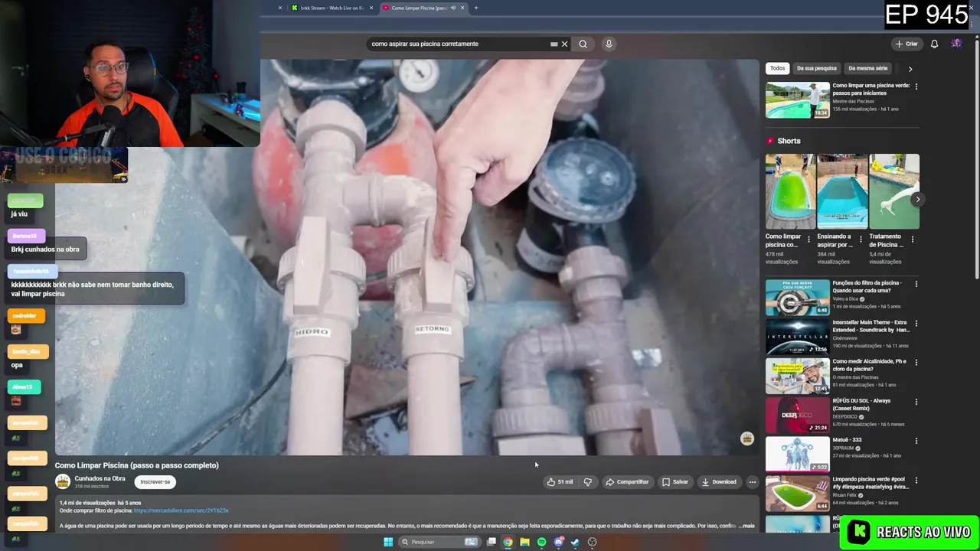This screenshot has width=980, height=551.
Task: Open 'Limpando piscina verde' video thumbnail
Action: (797, 494)
